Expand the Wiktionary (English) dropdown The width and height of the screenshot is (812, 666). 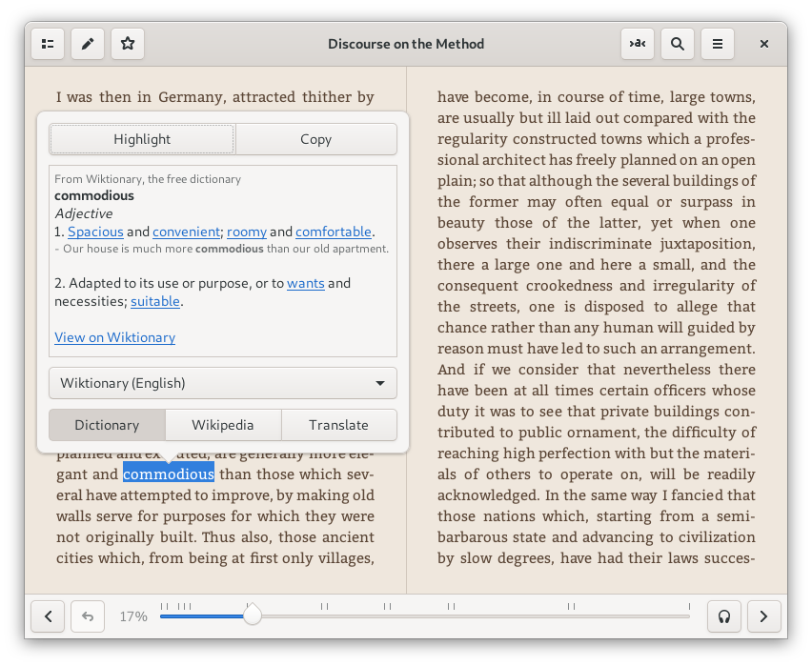(x=223, y=383)
